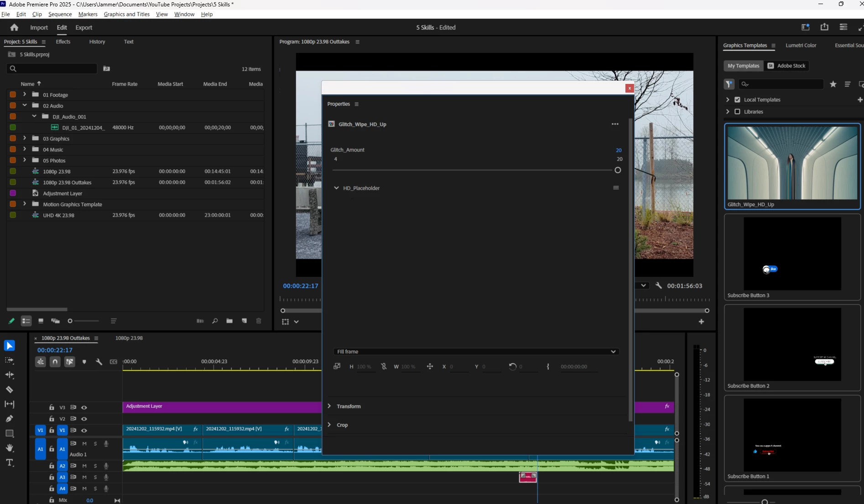The width and height of the screenshot is (864, 504).
Task: Open Timeline Display Settings wrench
Action: pyautogui.click(x=99, y=362)
